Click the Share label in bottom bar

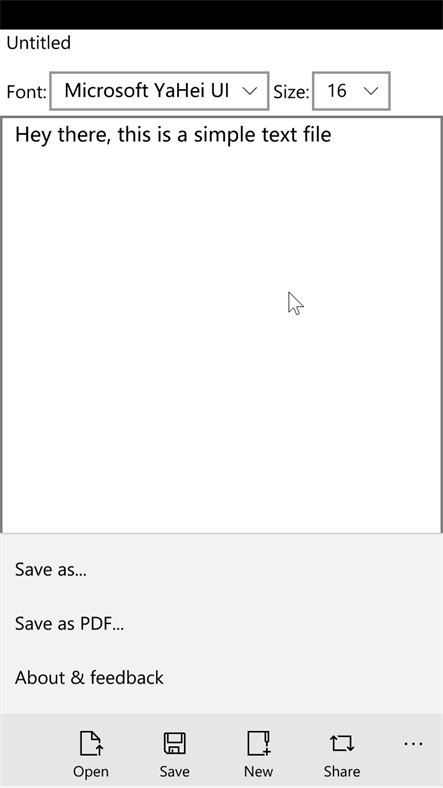tap(342, 771)
